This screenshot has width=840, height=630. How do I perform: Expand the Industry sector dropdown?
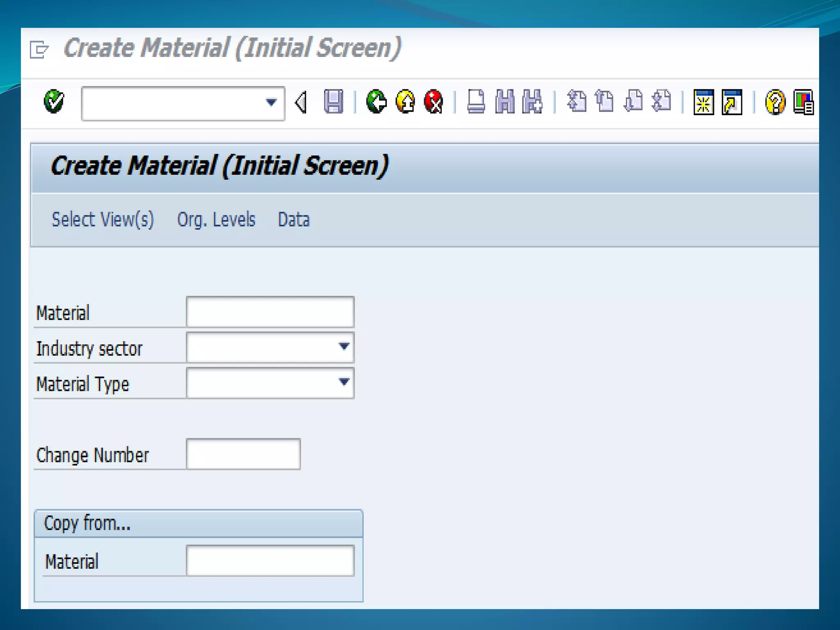[344, 347]
